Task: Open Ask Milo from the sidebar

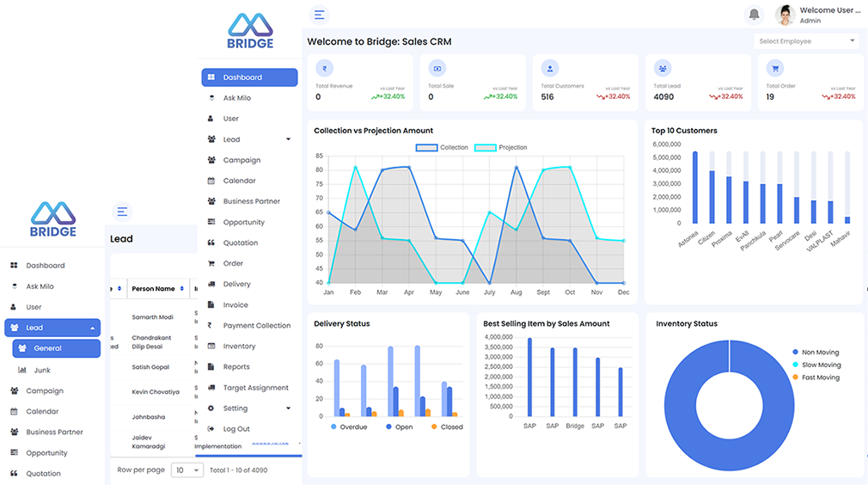Action: (236, 98)
